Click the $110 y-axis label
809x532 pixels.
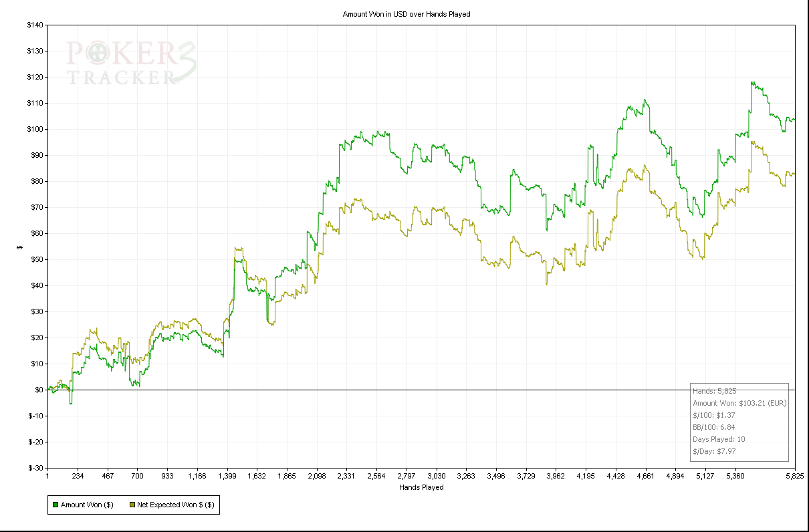[35, 104]
